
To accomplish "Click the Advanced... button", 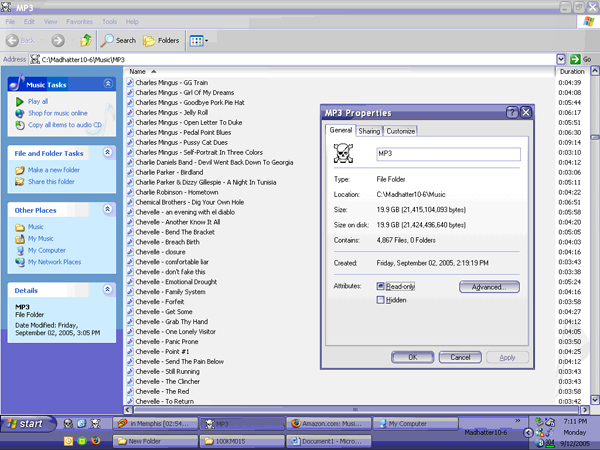I will point(489,287).
